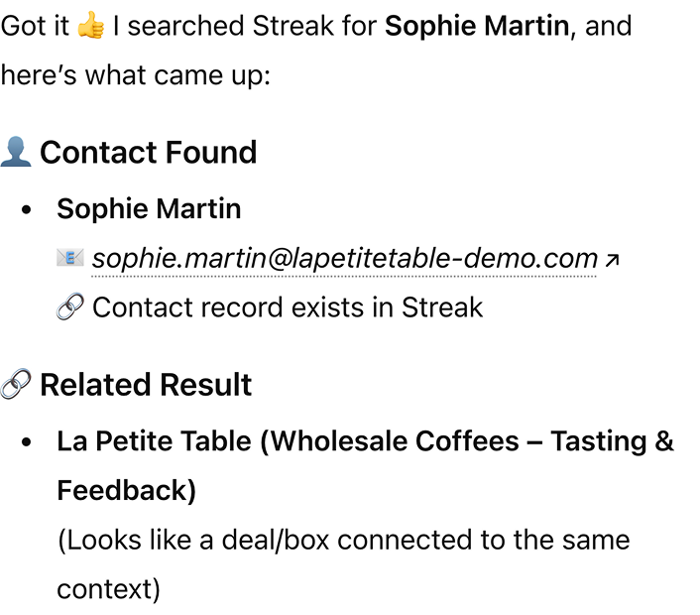
Task: Click bold Sophie Martin in the intro sentence
Action: [x=477, y=26]
